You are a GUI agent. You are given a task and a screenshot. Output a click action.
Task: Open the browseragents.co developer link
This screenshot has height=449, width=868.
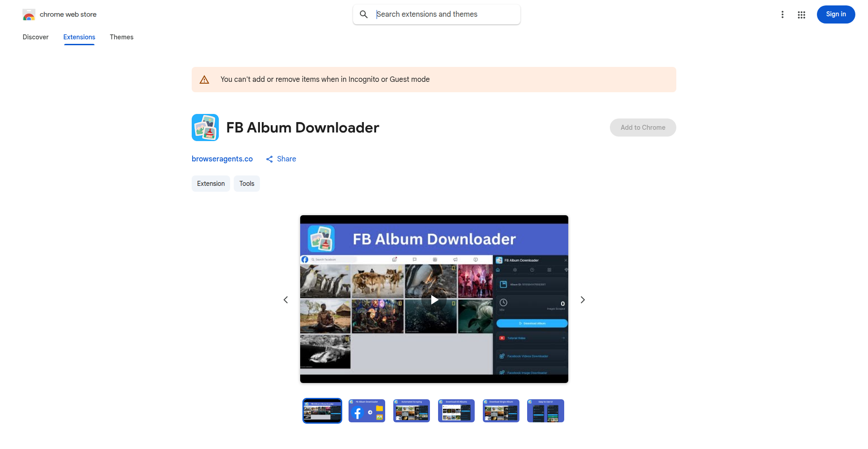[x=222, y=159]
